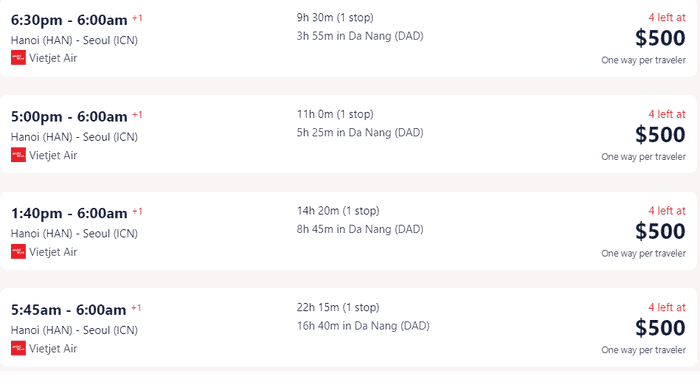
Task: Click $500 price on 9h 30m flight
Action: click(660, 38)
